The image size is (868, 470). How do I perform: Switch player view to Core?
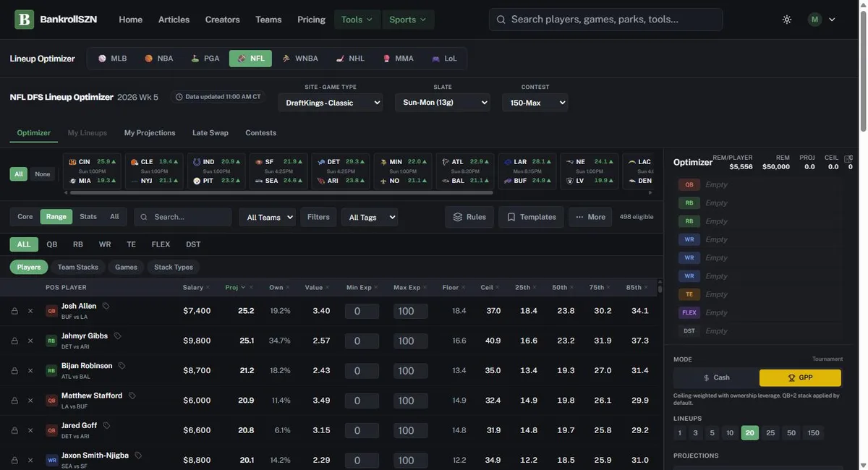pyautogui.click(x=25, y=217)
